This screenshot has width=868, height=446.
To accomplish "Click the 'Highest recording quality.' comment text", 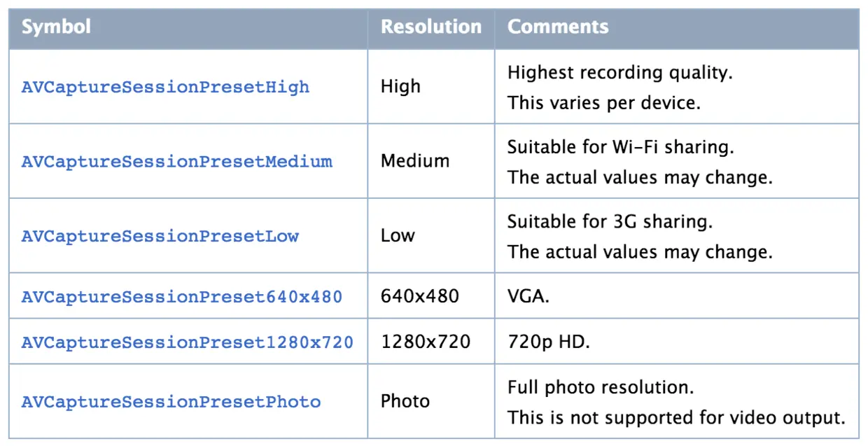I will click(619, 72).
